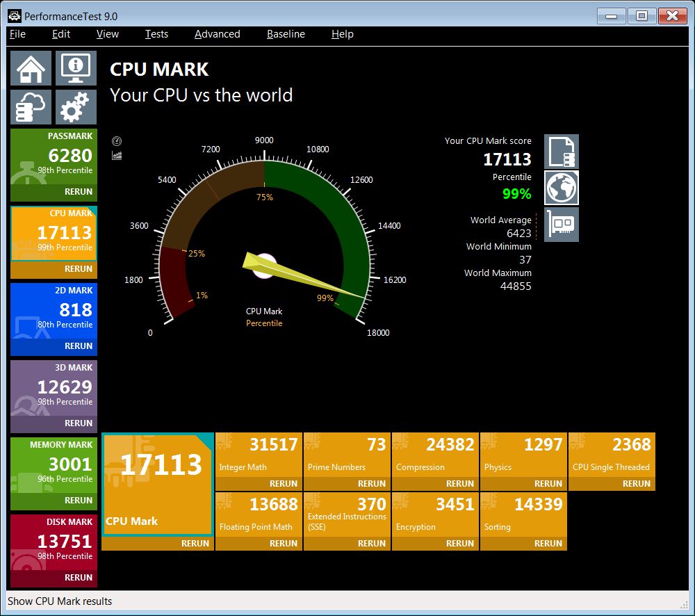Select the Compression 24382 tile
The height and width of the screenshot is (616, 695).
(435, 455)
